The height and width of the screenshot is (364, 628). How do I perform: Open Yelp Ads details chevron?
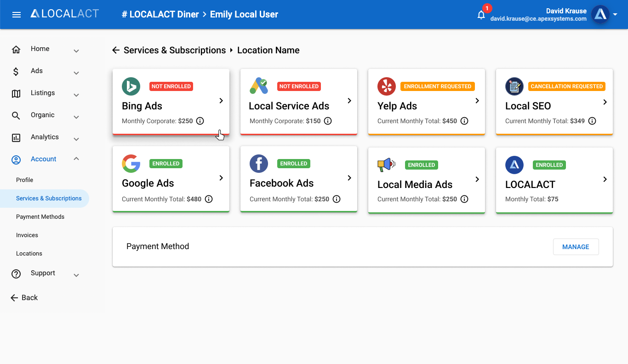(477, 101)
